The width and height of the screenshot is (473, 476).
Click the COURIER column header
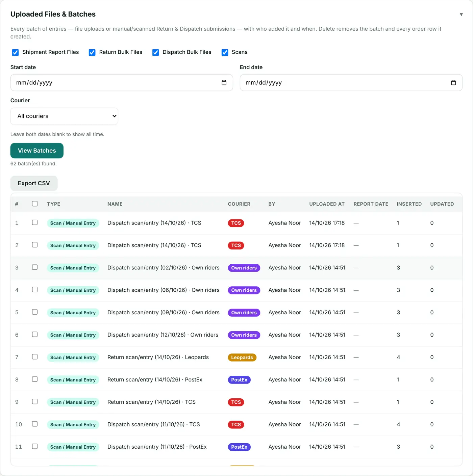pyautogui.click(x=239, y=204)
